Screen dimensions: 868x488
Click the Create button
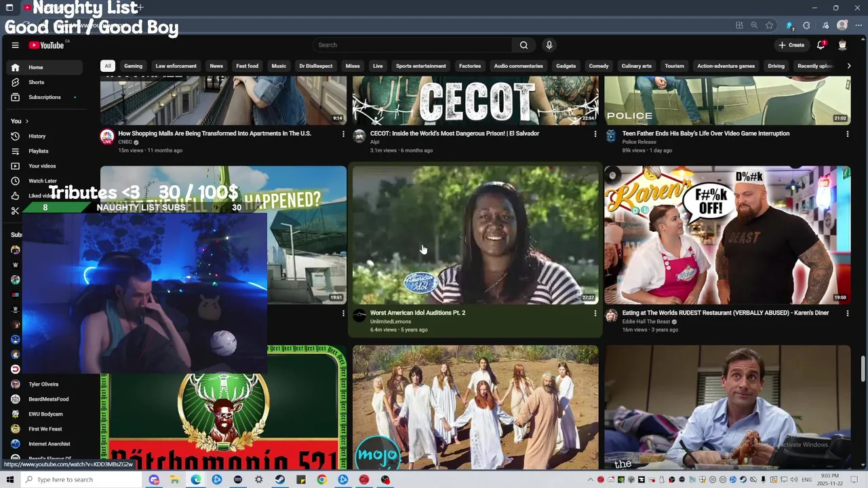pos(791,45)
